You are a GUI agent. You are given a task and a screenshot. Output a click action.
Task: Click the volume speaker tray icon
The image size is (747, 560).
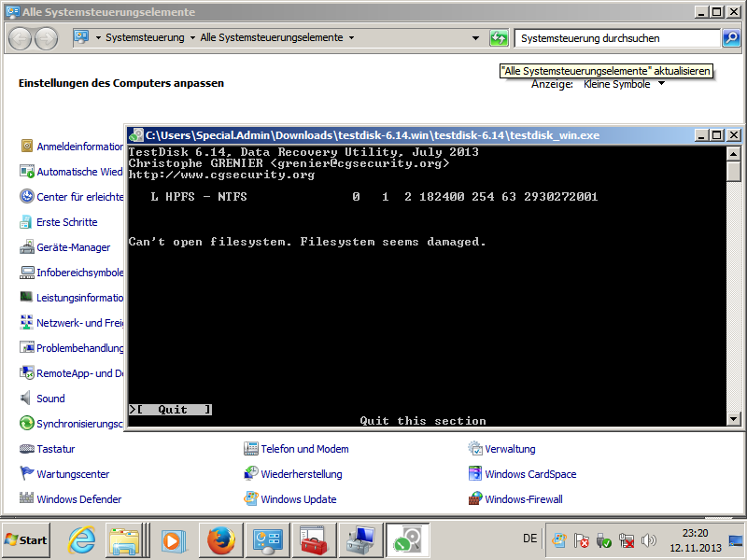pos(648,540)
